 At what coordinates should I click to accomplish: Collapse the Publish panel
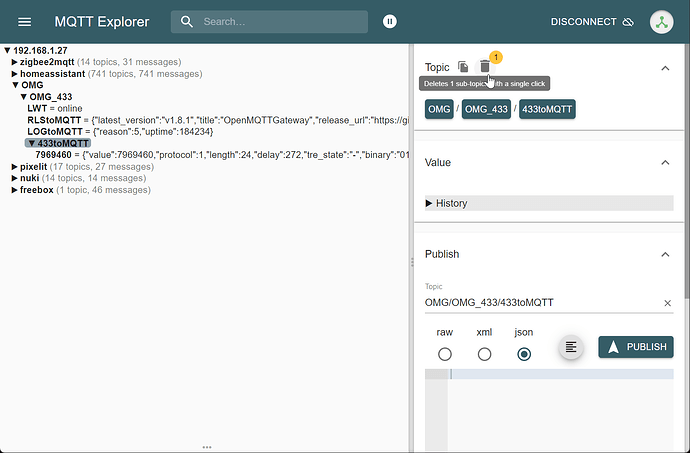point(665,255)
